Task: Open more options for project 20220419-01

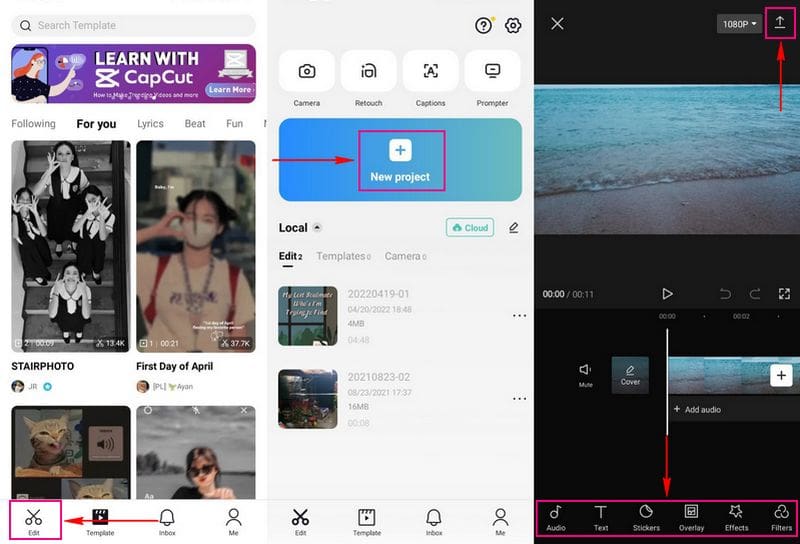Action: point(519,316)
